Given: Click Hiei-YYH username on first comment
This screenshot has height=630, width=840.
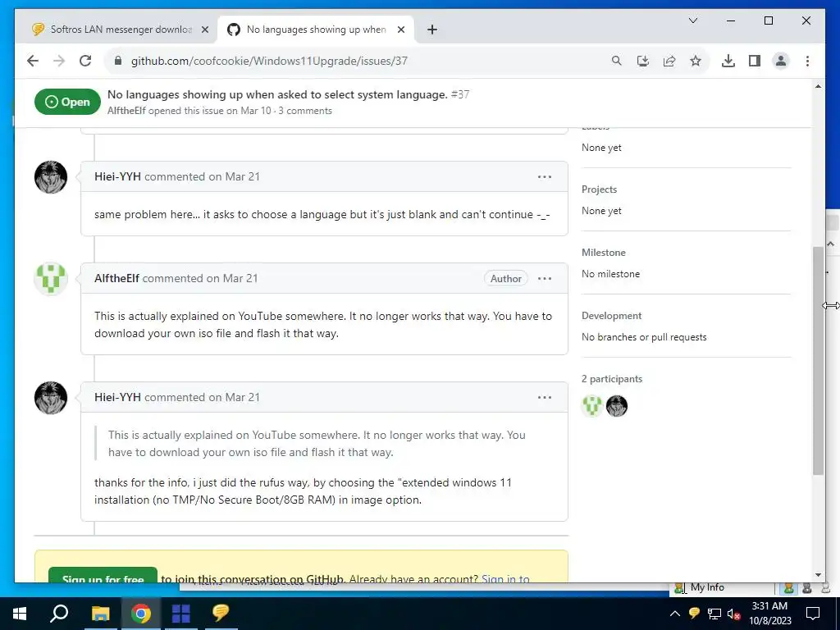Looking at the screenshot, I should 117,176.
